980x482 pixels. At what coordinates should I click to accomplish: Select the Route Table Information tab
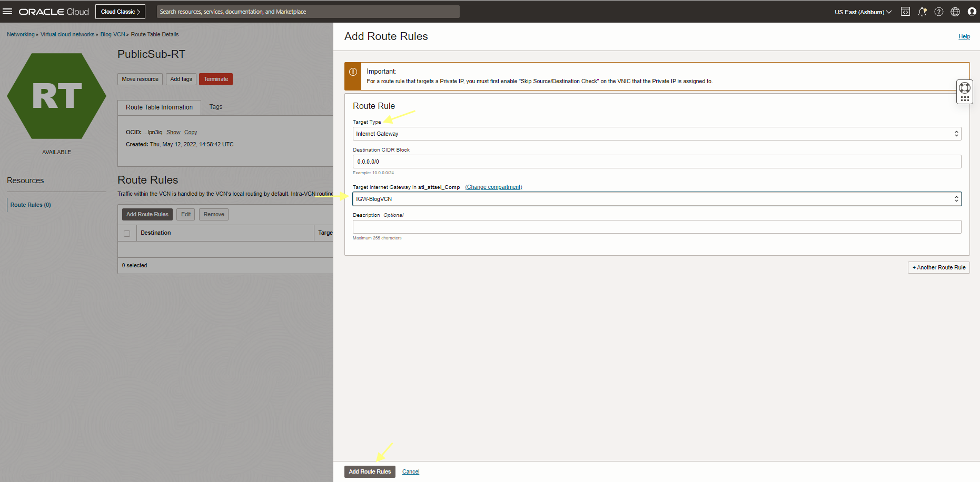click(x=159, y=107)
